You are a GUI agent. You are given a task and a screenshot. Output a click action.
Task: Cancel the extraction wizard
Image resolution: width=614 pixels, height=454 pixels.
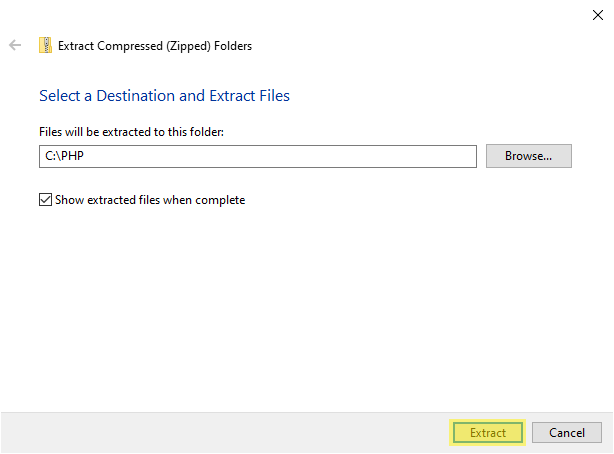click(567, 432)
